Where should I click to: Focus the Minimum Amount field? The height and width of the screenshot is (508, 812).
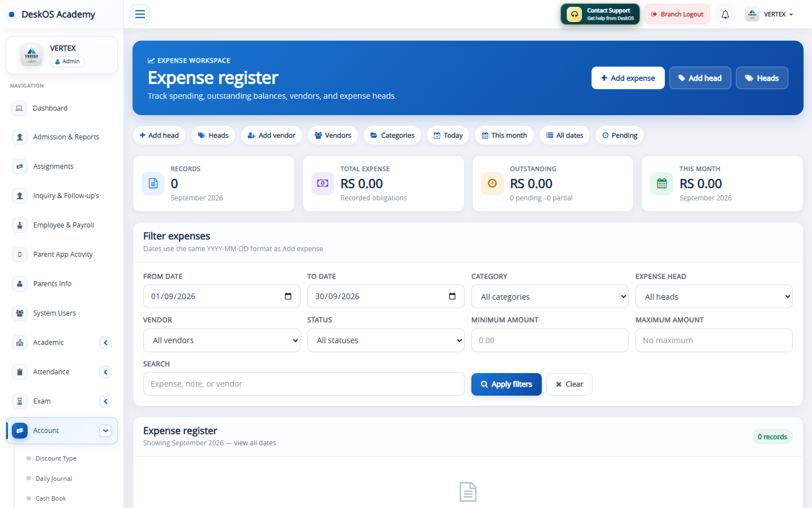pos(550,340)
